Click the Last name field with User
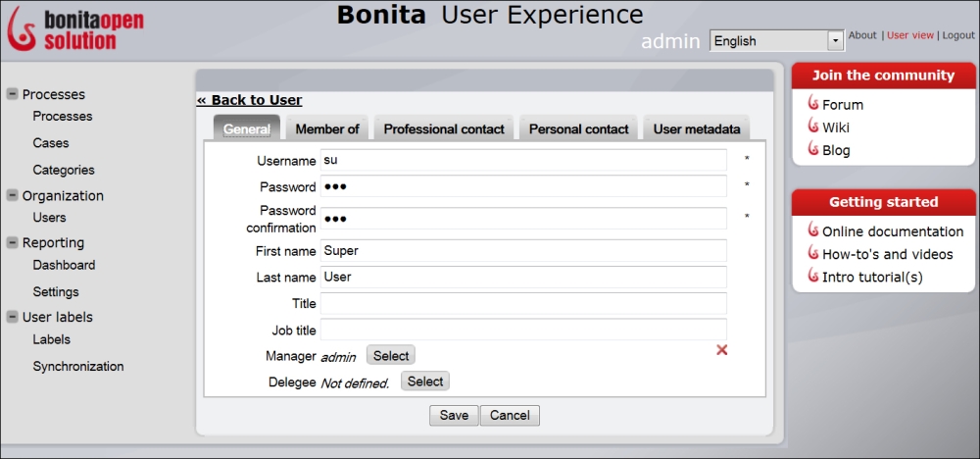980x459 pixels. pos(523,277)
